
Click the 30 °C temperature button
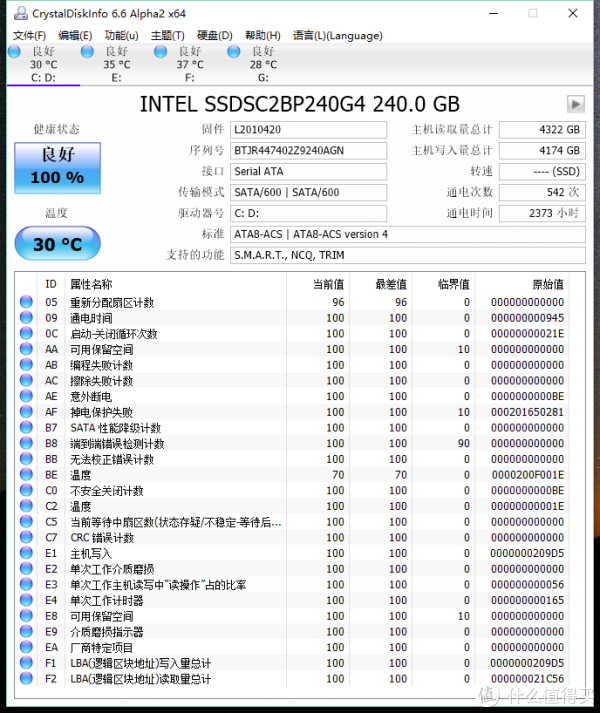57,244
